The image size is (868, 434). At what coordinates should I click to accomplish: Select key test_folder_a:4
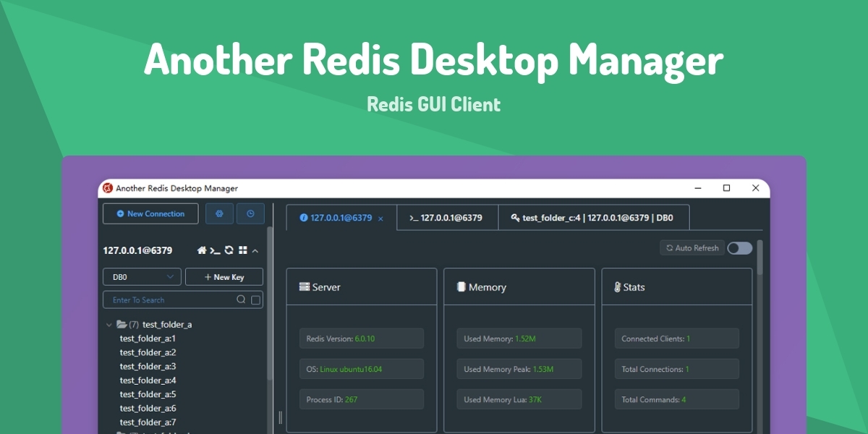148,380
